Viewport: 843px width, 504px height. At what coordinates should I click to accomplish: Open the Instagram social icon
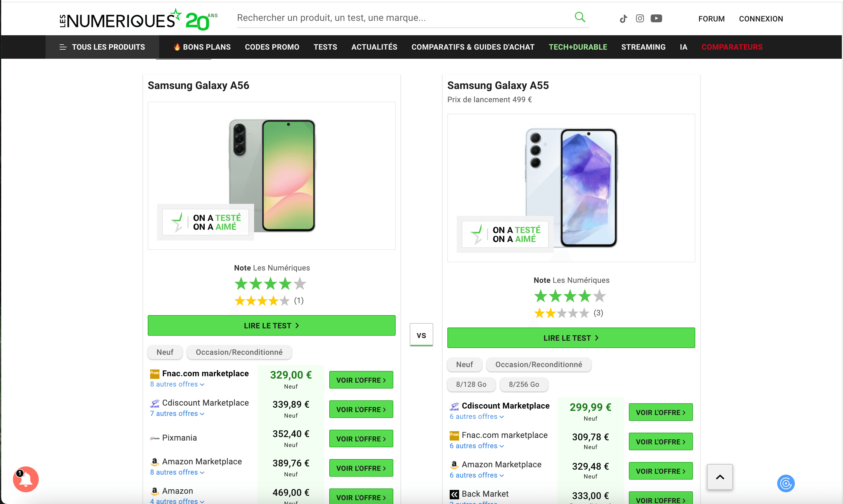(639, 18)
